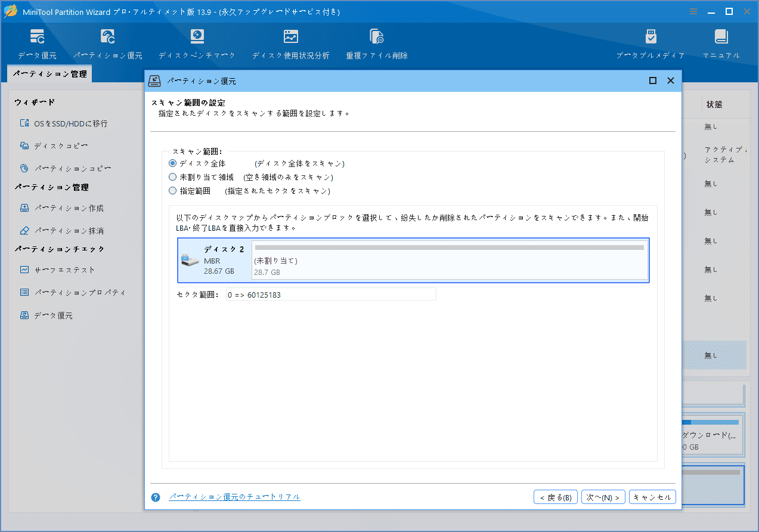Close the パーティション復元 dialog
Viewport: 759px width, 532px height.
[x=671, y=81]
